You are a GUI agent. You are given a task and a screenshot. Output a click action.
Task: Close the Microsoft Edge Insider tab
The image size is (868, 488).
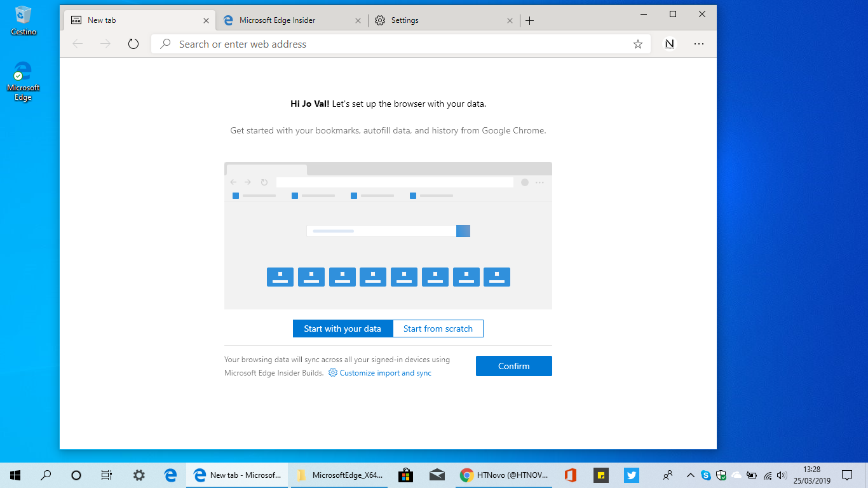tap(358, 20)
